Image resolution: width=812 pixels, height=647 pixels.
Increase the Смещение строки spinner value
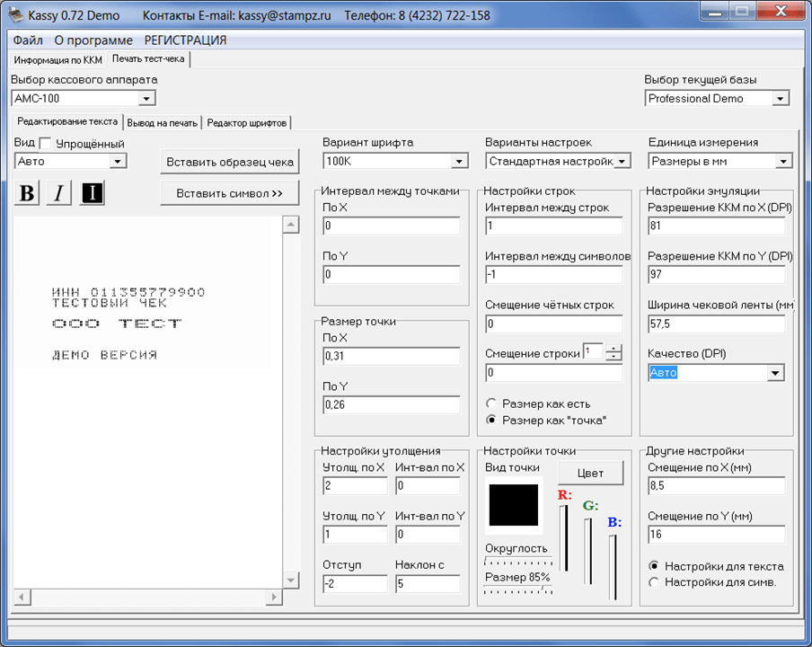pyautogui.click(x=613, y=349)
